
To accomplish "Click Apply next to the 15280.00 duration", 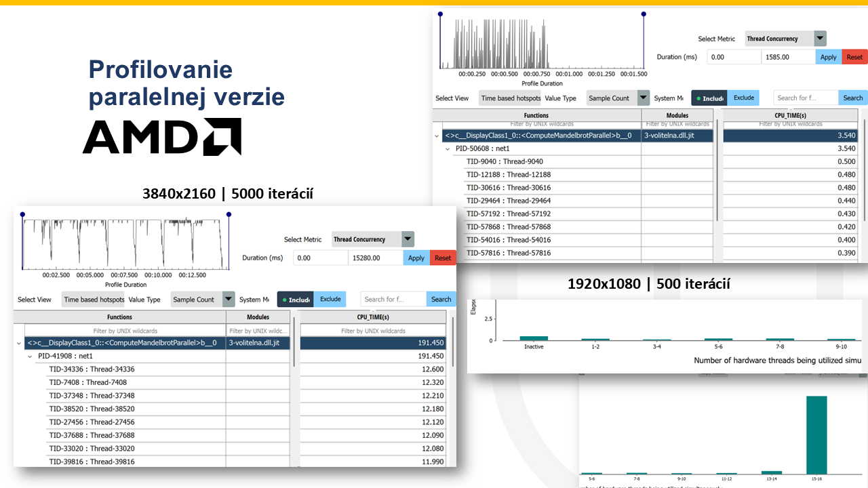I will (416, 258).
